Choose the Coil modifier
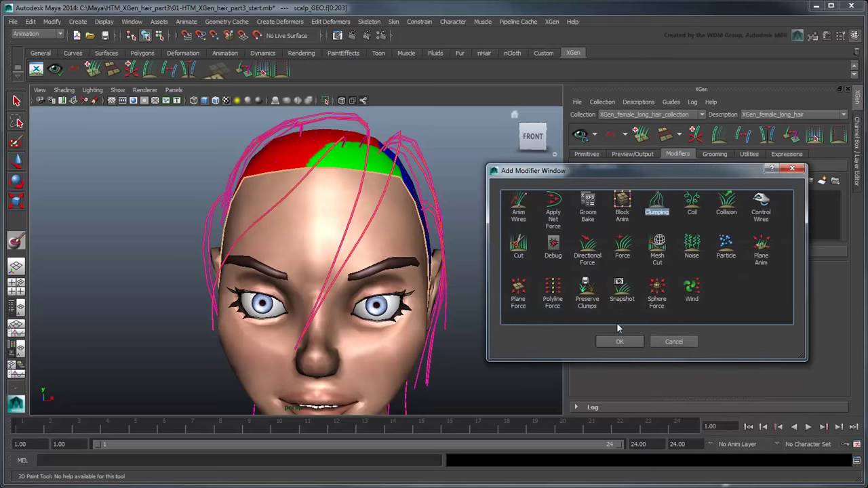The image size is (868, 488). tap(692, 204)
